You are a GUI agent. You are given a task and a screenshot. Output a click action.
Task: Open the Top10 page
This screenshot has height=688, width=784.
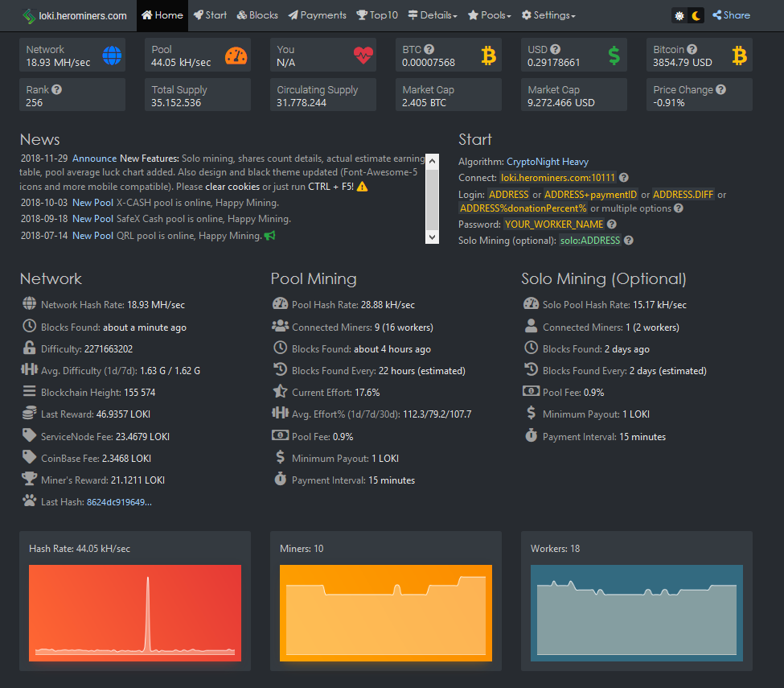pyautogui.click(x=377, y=15)
